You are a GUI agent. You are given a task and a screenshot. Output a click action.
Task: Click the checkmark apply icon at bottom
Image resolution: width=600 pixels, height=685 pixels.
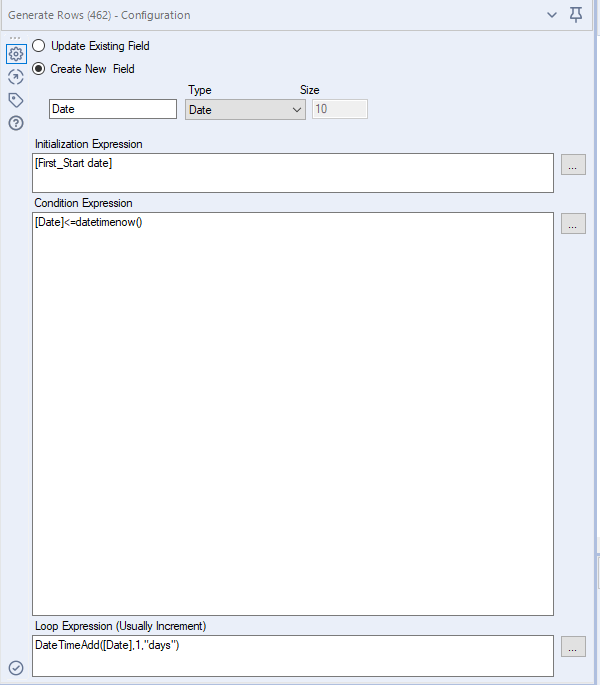pos(16,668)
